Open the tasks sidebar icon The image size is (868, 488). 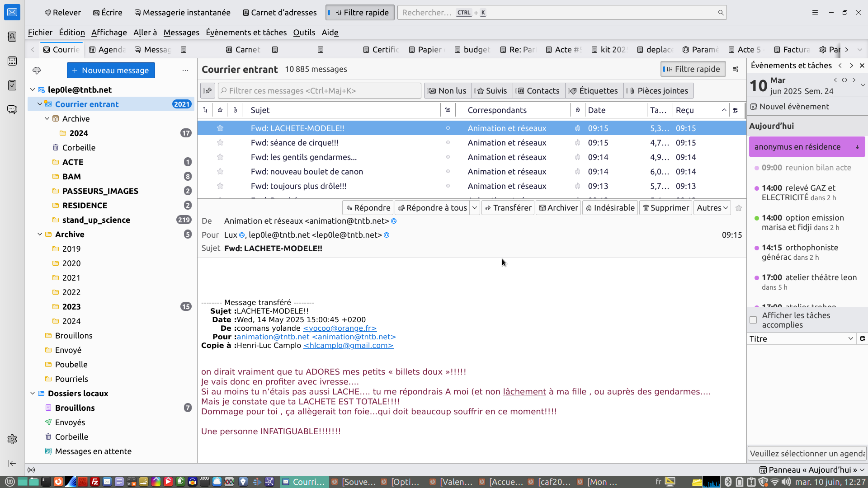point(12,85)
